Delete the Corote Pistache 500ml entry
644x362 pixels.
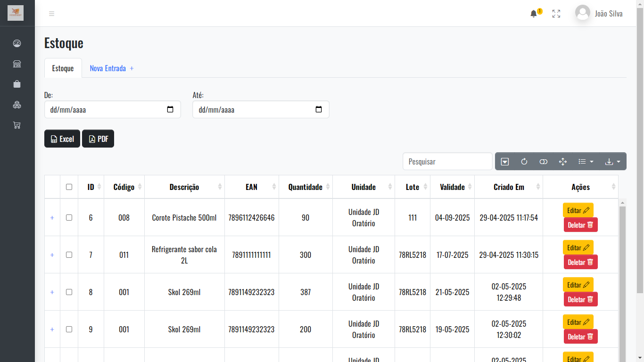tap(580, 225)
